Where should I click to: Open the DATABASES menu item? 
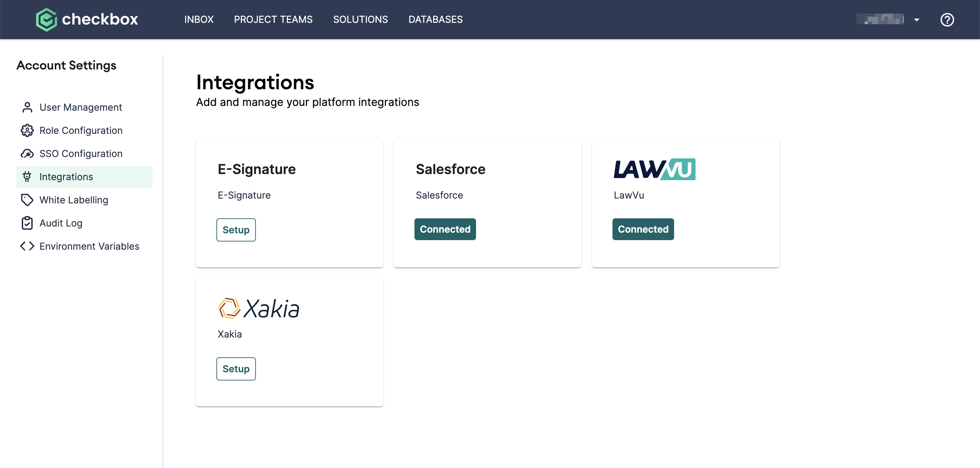[435, 19]
